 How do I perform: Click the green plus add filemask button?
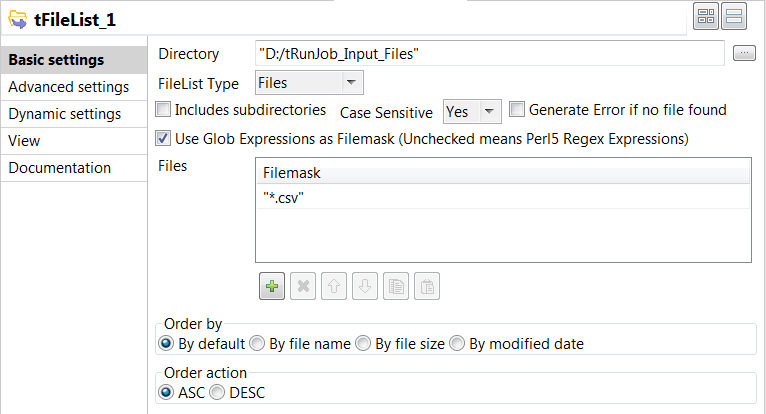point(271,287)
